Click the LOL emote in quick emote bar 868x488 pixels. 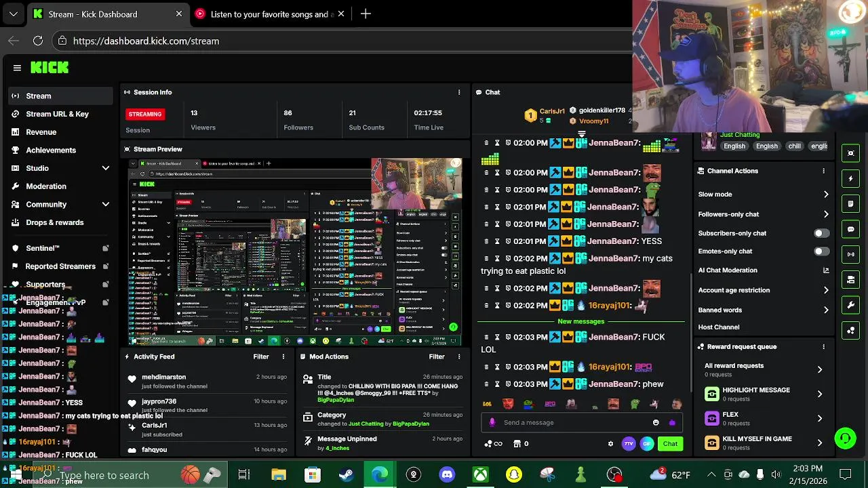click(487, 404)
